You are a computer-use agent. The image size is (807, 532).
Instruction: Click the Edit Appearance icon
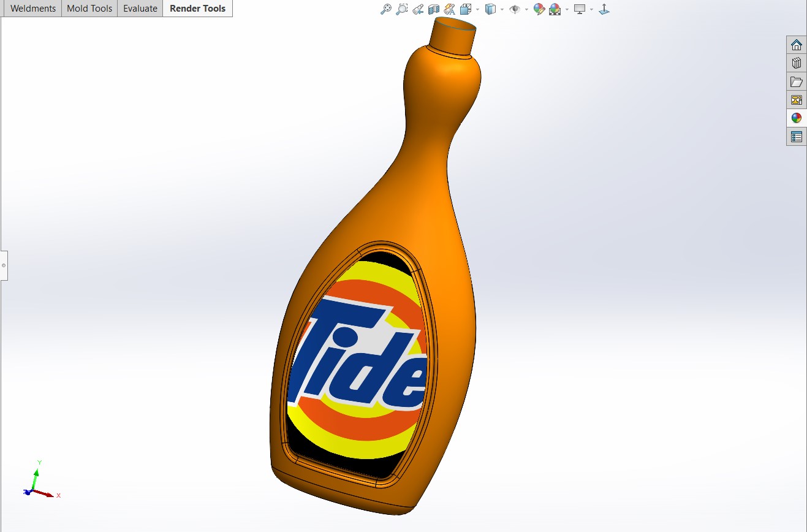539,9
